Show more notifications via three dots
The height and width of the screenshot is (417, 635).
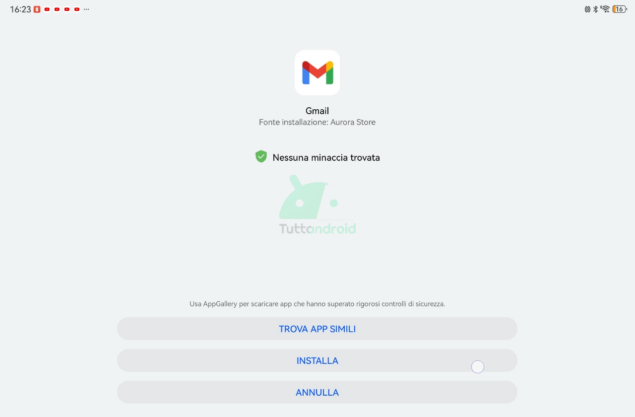click(86, 9)
